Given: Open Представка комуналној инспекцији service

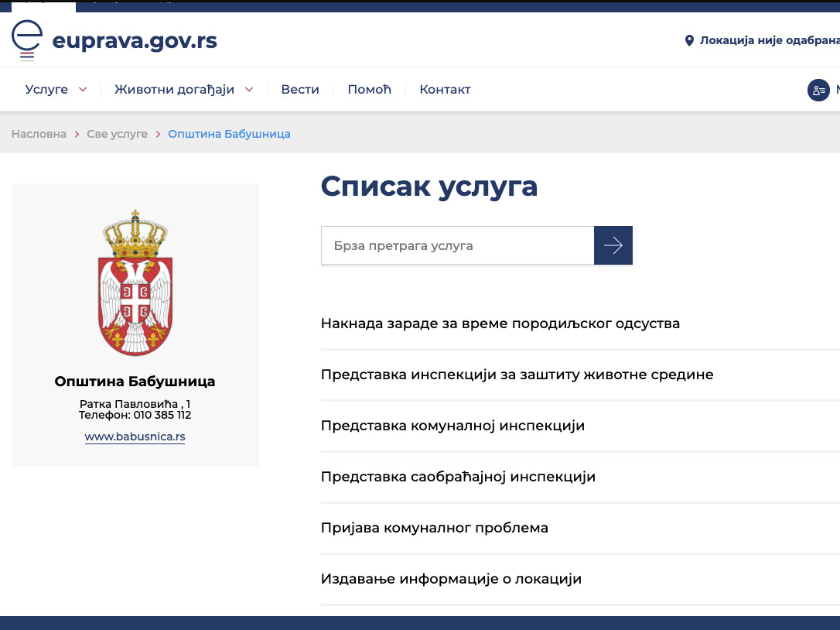Looking at the screenshot, I should tap(452, 426).
